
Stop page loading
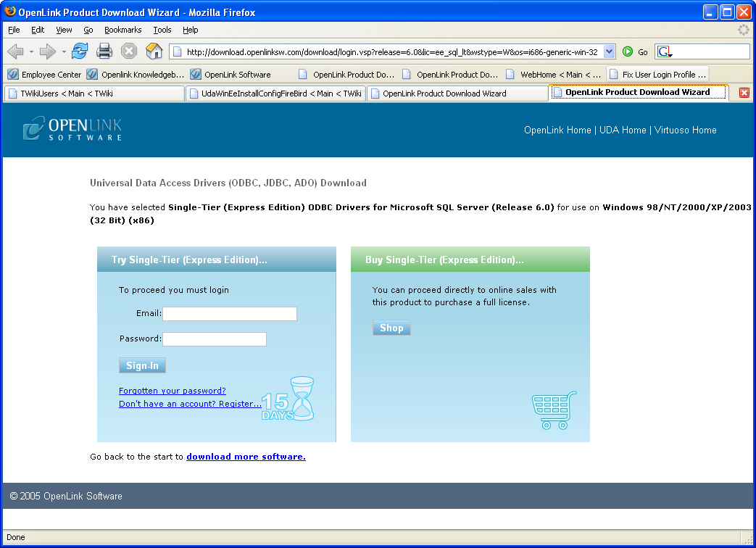point(129,51)
